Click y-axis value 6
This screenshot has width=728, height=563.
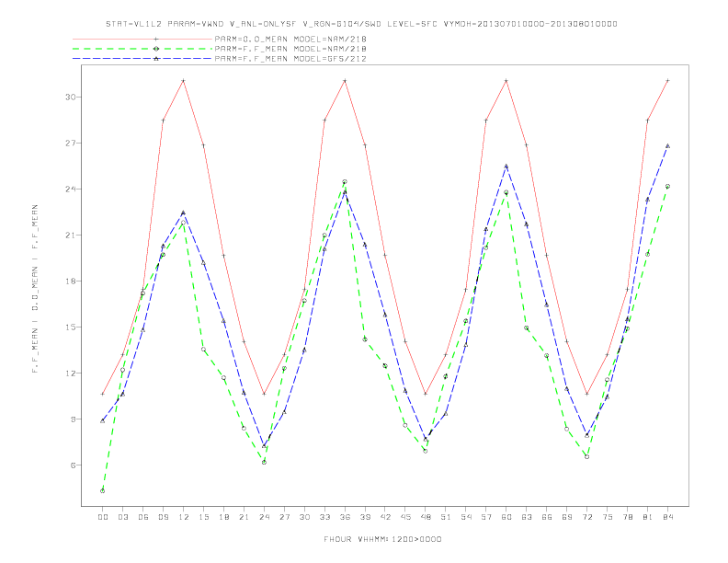point(73,465)
